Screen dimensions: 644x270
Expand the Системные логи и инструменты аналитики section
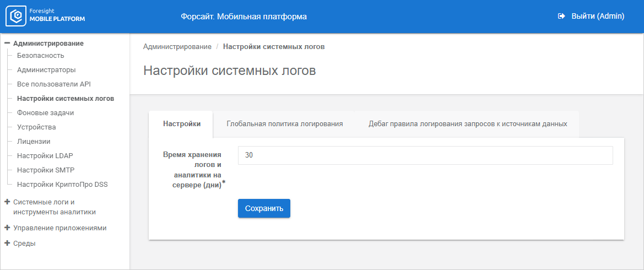tap(7, 202)
